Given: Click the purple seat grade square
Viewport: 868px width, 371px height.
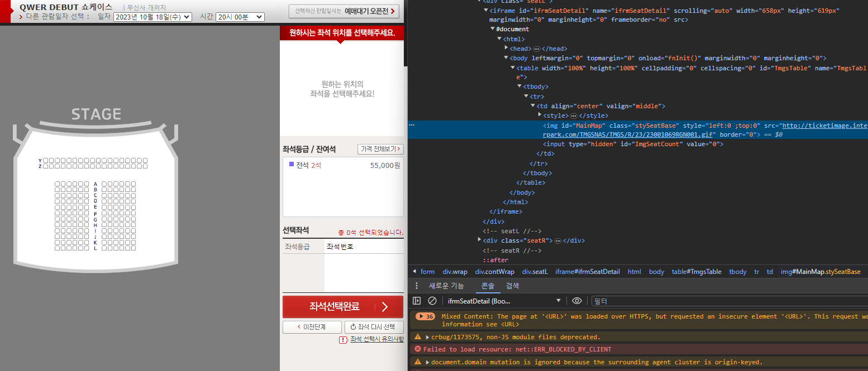Looking at the screenshot, I should [292, 165].
